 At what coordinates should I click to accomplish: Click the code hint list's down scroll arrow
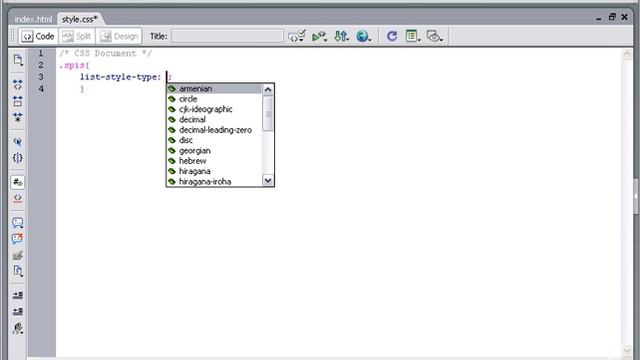point(268,180)
